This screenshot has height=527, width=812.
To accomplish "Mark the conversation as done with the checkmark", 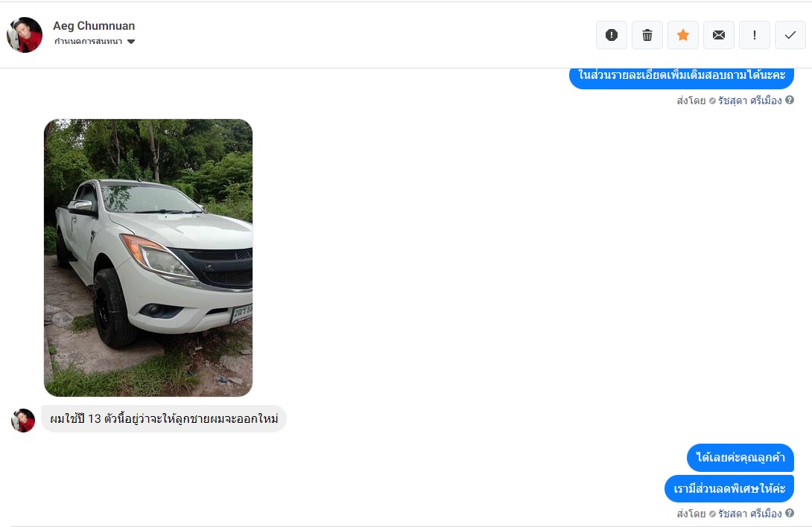I will point(790,35).
